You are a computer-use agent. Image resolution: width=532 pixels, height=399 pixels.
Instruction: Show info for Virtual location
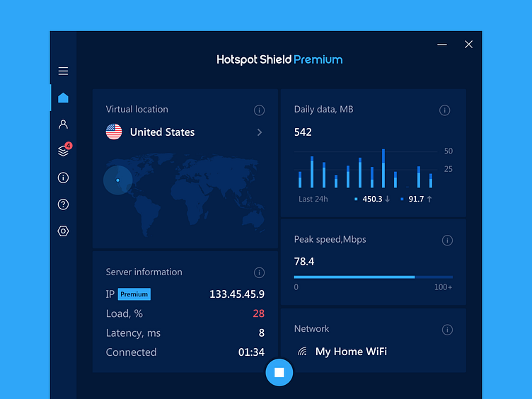point(259,110)
